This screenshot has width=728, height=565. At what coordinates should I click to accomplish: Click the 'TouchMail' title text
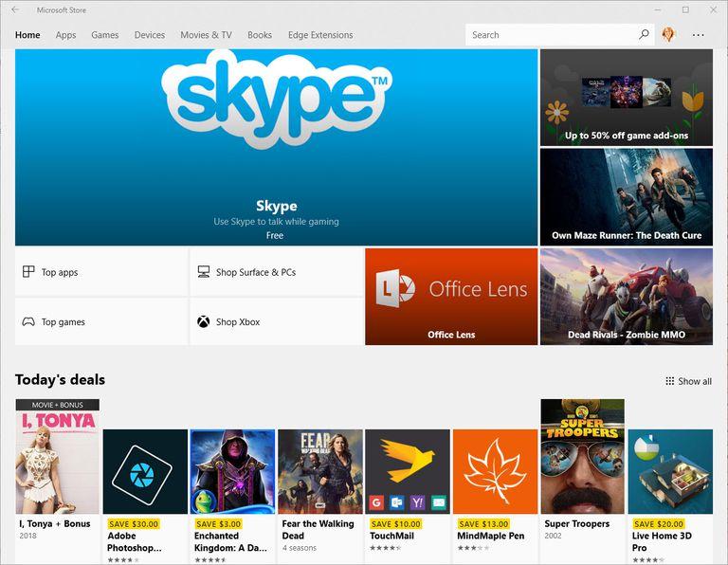click(x=391, y=536)
